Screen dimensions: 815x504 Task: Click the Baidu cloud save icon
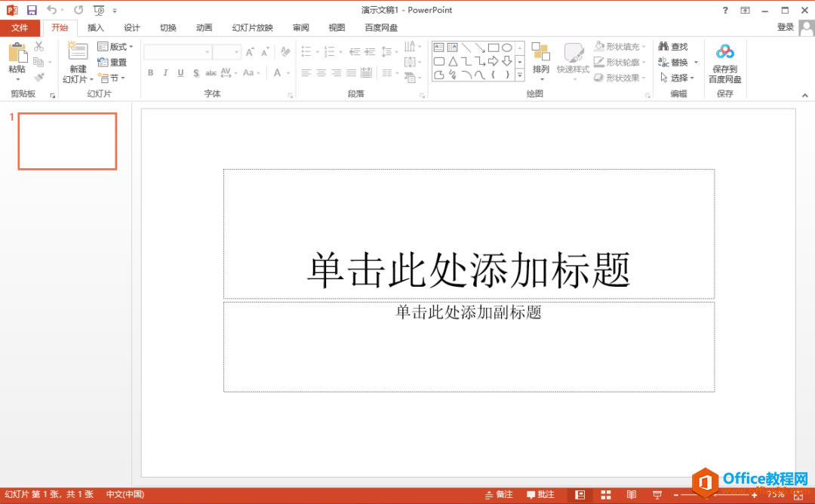coord(724,52)
